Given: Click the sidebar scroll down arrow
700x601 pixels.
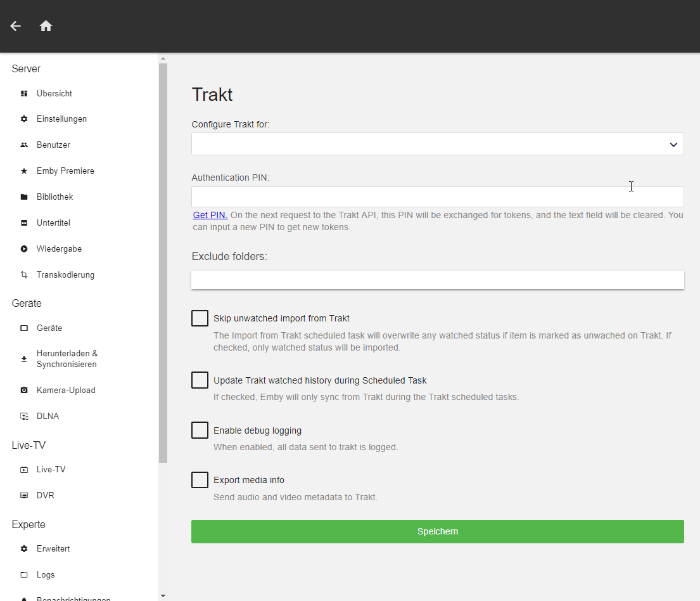Looking at the screenshot, I should point(163,596).
